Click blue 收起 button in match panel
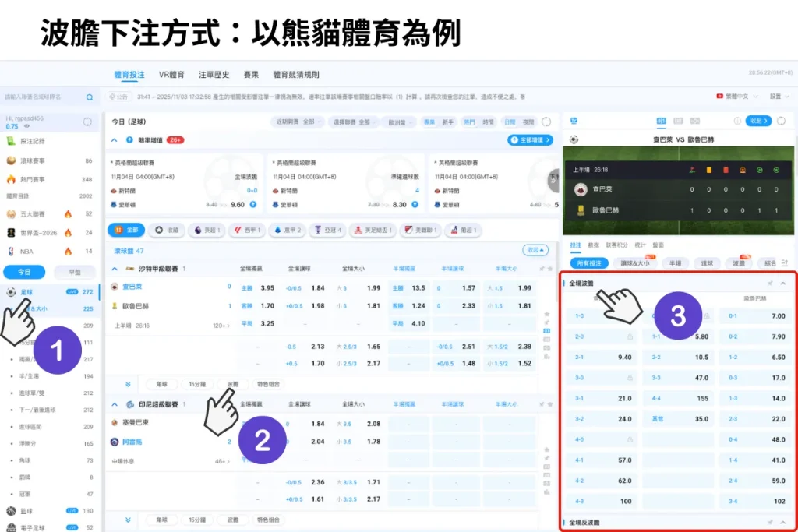Image resolution: width=798 pixels, height=532 pixels. coord(758,121)
